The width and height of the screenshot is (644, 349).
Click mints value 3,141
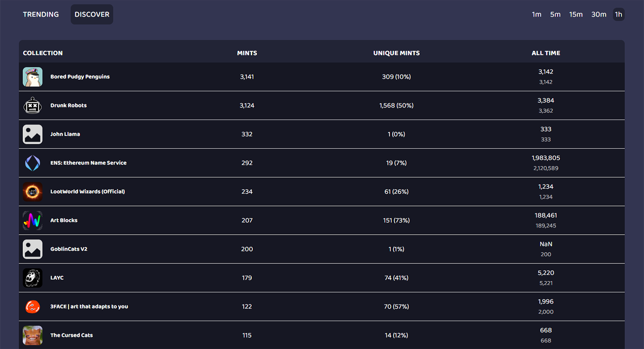(247, 77)
